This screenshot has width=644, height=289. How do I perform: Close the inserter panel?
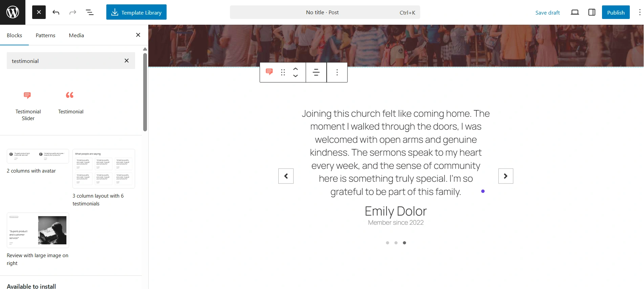click(x=138, y=35)
